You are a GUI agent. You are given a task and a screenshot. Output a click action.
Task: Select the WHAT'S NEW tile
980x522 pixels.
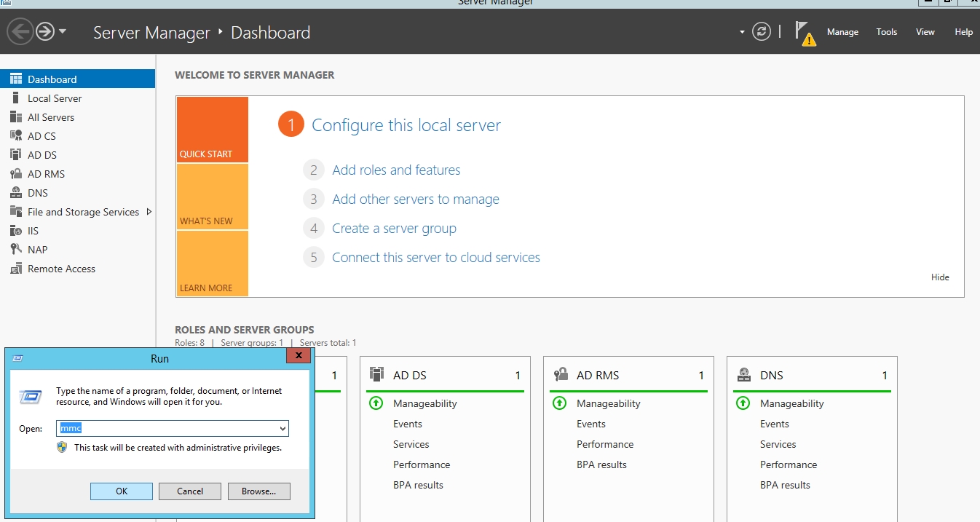tap(213, 197)
